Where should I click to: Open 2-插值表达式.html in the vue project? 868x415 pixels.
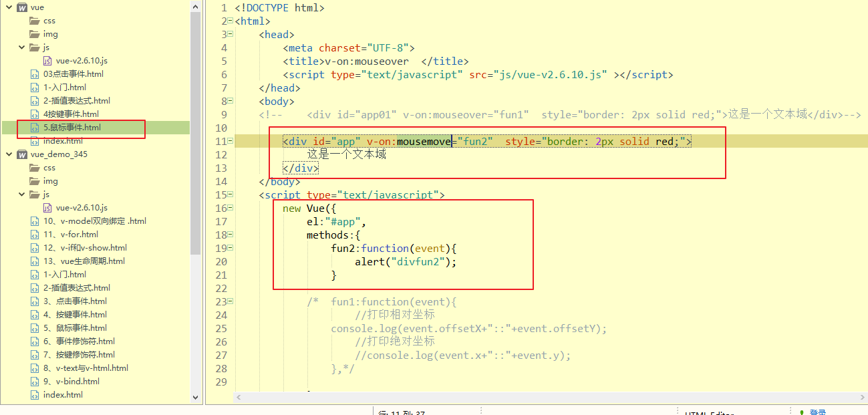[x=77, y=101]
